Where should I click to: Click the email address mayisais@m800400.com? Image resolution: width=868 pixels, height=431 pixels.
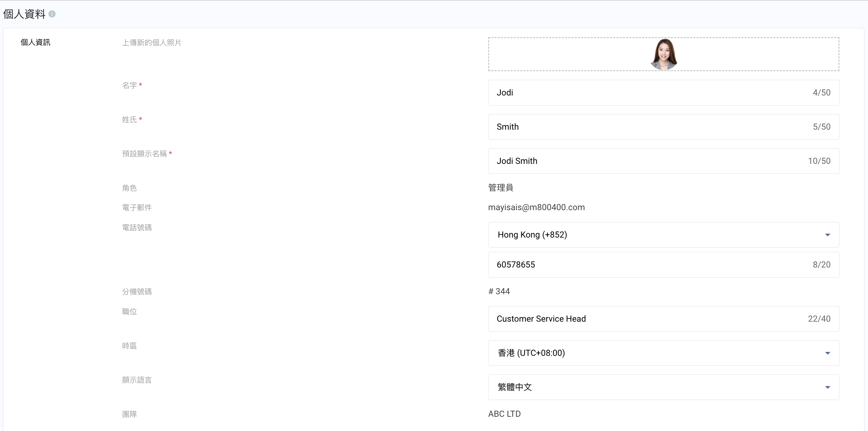536,207
